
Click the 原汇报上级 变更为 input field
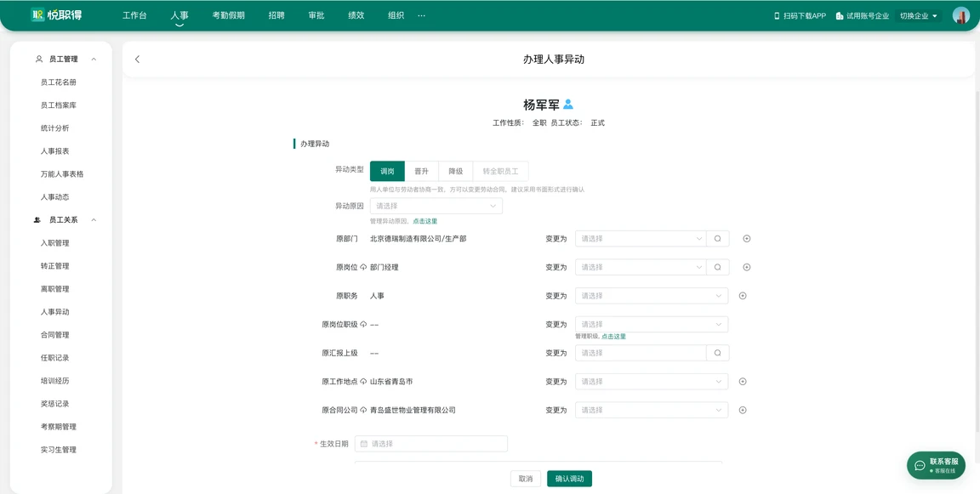click(x=641, y=353)
